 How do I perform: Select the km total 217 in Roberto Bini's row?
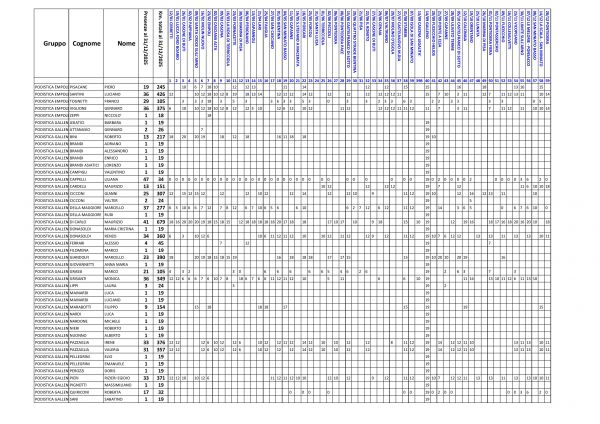158,136
